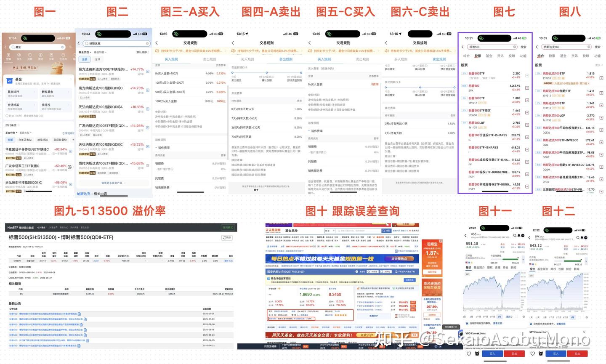Open the 默认排序 dropdown
The image size is (606, 364).
[142, 53]
